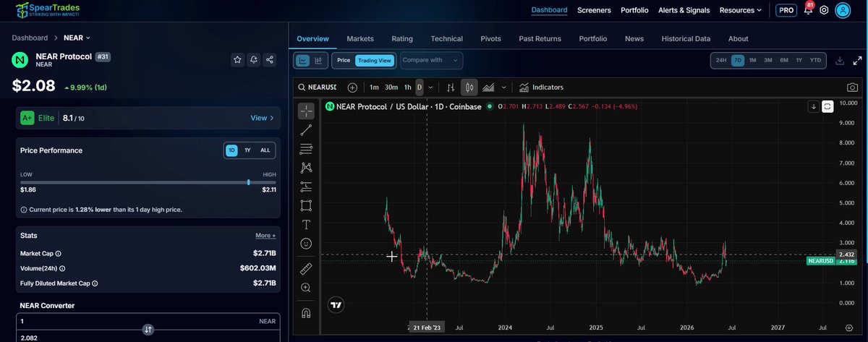The width and height of the screenshot is (868, 342).
Task: Select the ruler measure tool
Action: pos(306,268)
